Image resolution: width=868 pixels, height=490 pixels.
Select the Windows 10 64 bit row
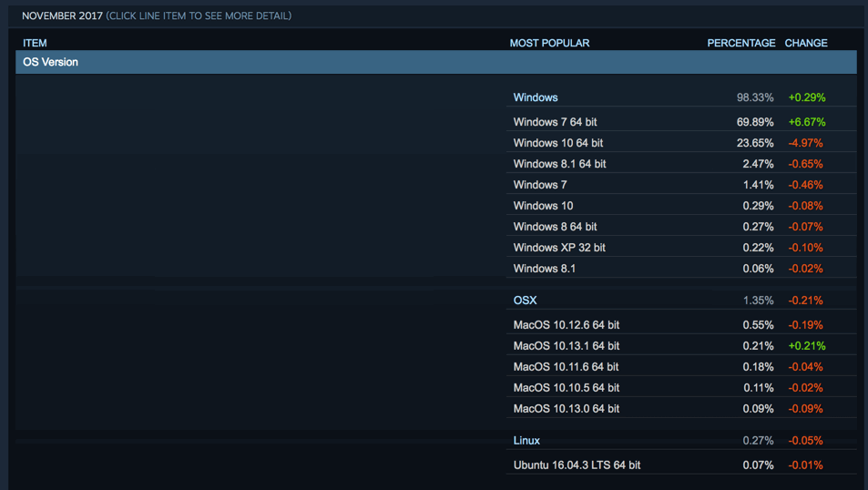tap(681, 143)
